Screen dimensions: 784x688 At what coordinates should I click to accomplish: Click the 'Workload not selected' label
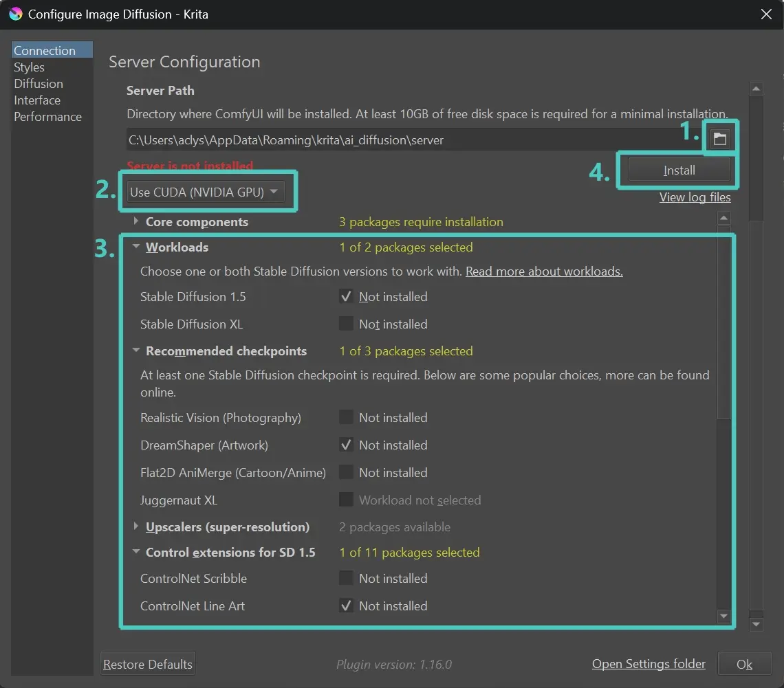point(420,500)
